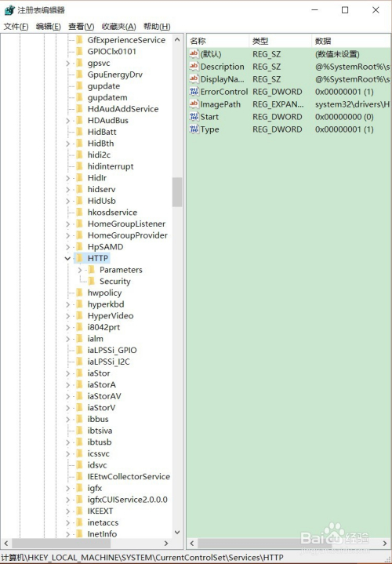Image resolution: width=392 pixels, height=564 pixels.
Task: Select the igfxCUIService2.0.0.0 tree key
Action: (x=127, y=499)
